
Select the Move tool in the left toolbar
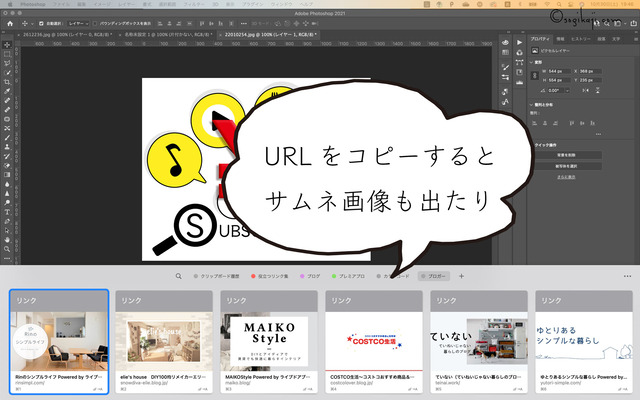pos(7,44)
